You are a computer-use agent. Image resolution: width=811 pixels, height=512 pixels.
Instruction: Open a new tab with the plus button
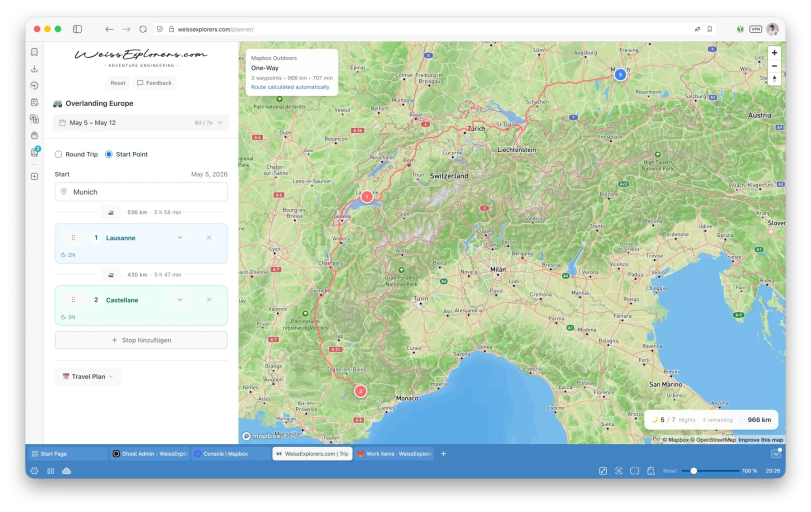443,454
